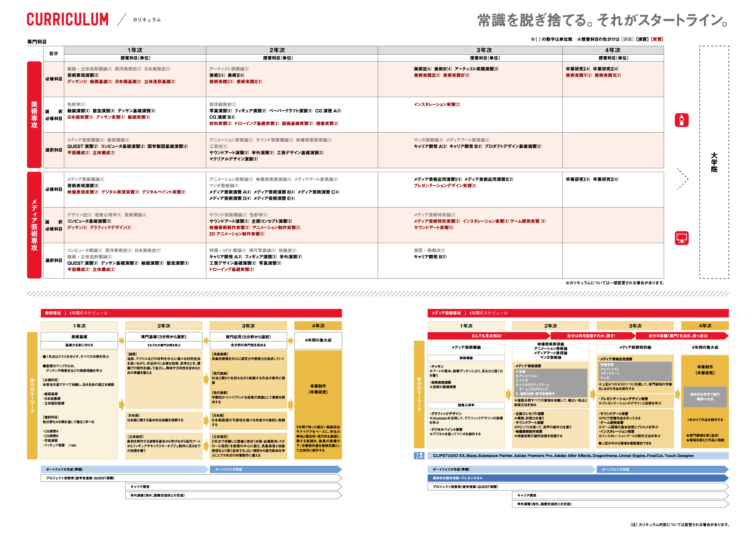Screen dimensions: 756x534
Task: Click the bottom note (注) カリキュラム内容については変更される場合があります。
Action: (x=680, y=525)
